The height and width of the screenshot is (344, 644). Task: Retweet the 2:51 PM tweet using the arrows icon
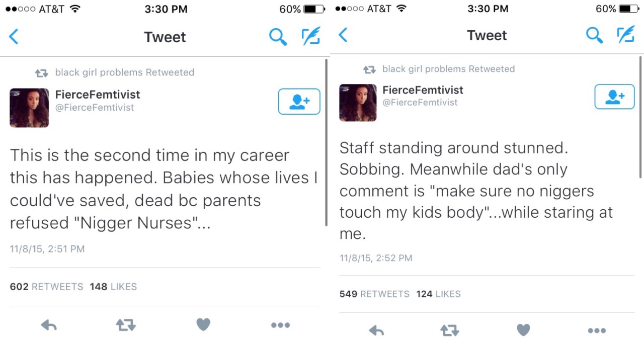126,325
